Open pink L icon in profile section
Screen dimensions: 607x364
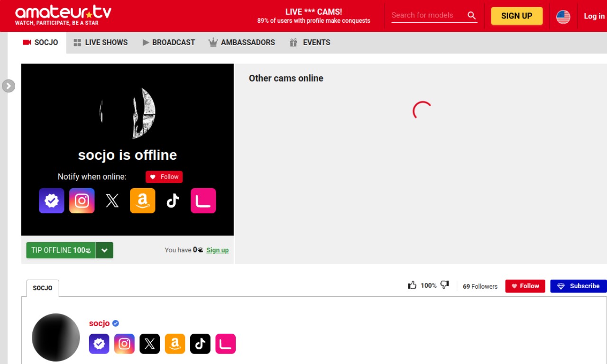[226, 344]
